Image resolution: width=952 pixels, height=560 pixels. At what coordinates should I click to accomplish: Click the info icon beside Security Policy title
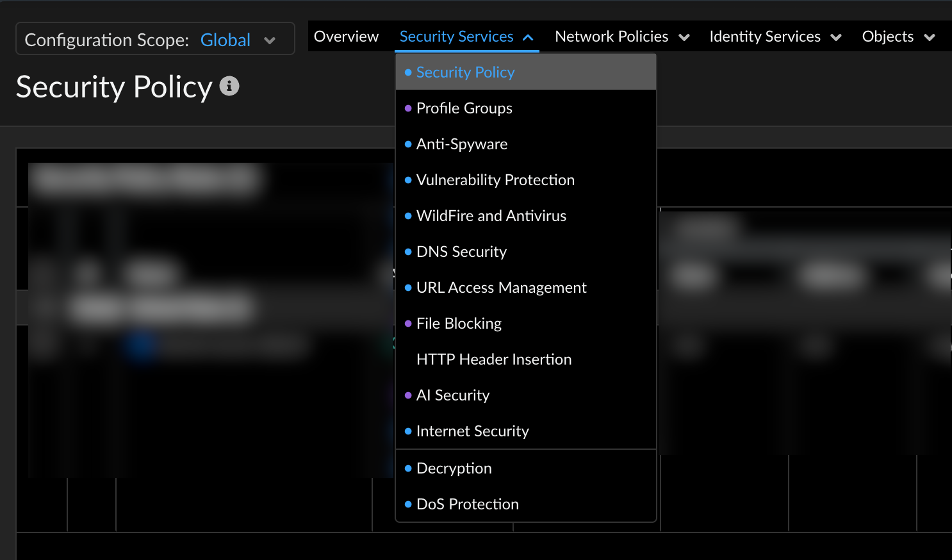pos(229,86)
